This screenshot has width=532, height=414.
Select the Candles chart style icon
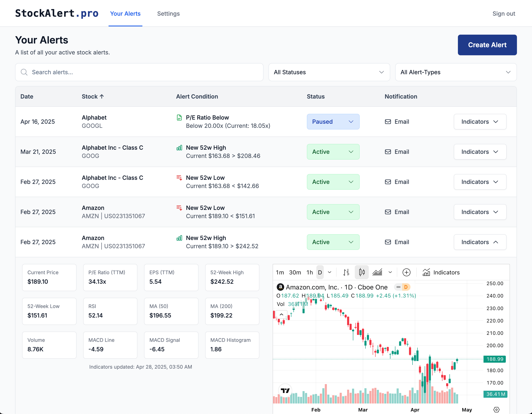pos(362,272)
